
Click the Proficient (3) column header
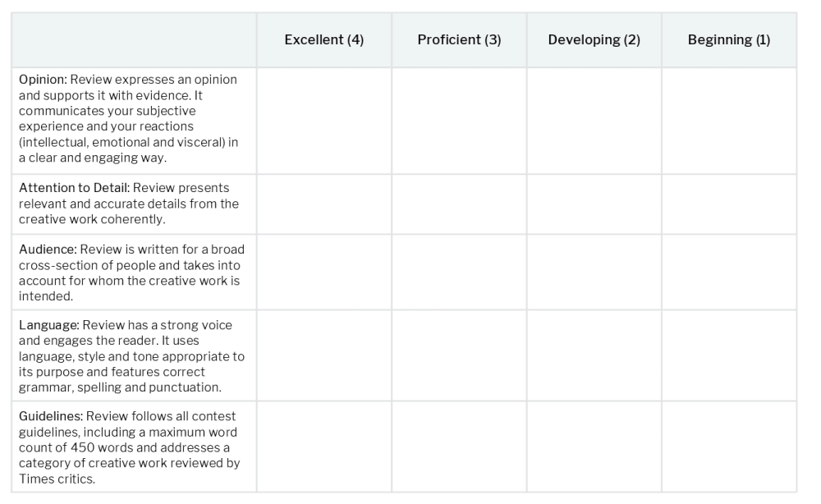click(459, 40)
